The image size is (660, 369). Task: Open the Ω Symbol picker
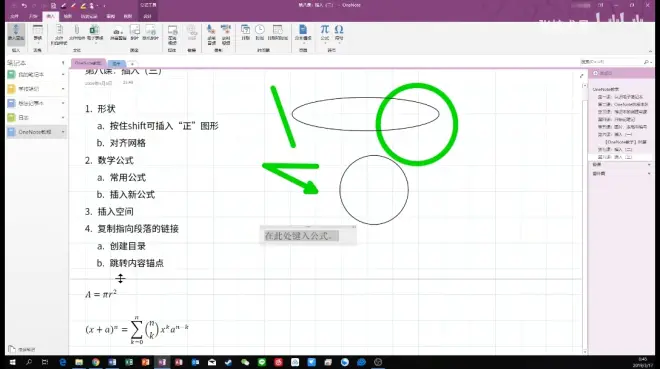tap(339, 32)
